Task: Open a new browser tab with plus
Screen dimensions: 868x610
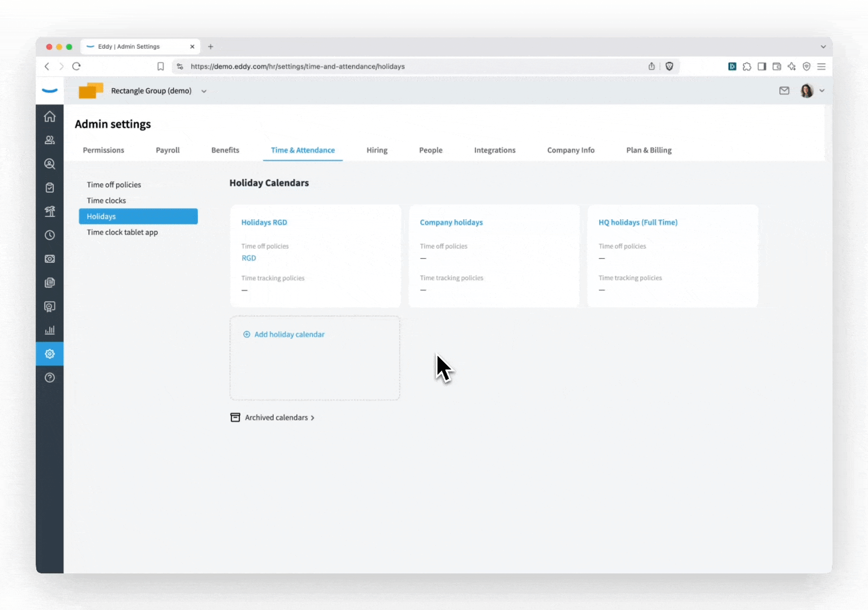Action: (211, 47)
